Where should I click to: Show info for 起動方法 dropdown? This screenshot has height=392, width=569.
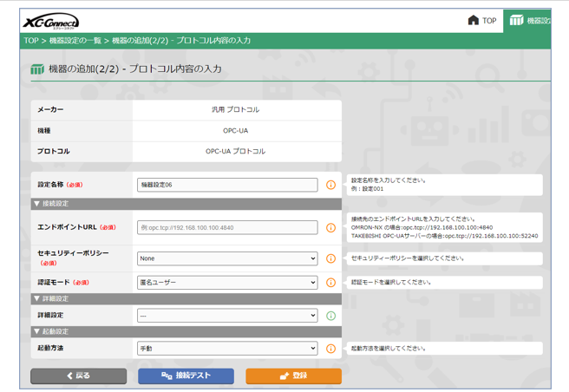[330, 349]
